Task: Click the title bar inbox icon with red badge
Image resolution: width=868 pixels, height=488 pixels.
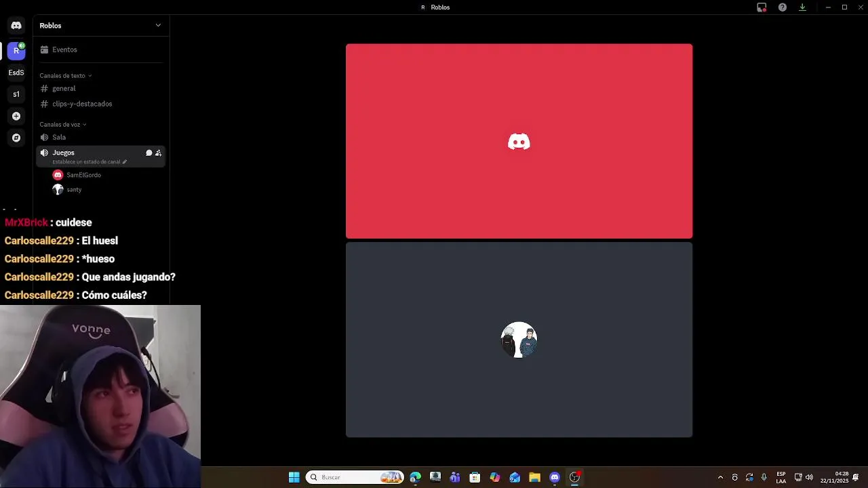Action: [762, 7]
